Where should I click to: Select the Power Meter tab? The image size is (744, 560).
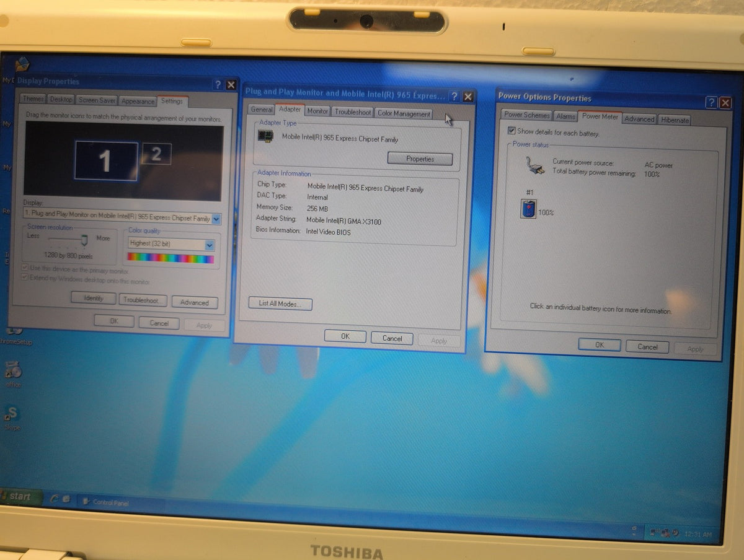tap(600, 116)
